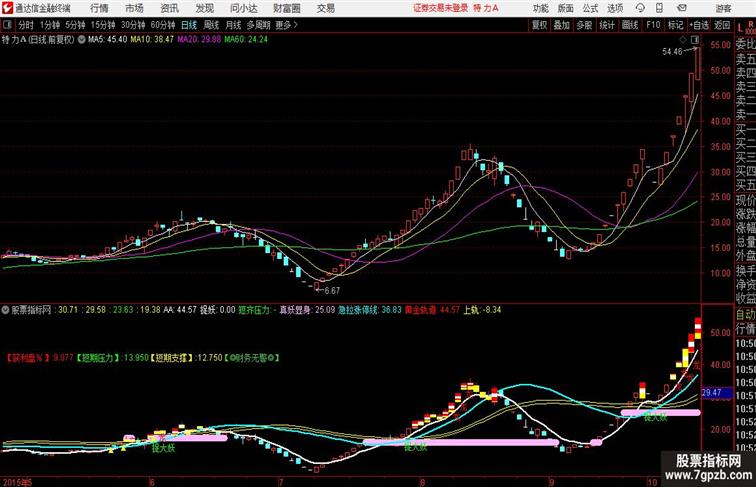
Task: Toggle the panel layout icon beside 分时
Action: (x=7, y=25)
